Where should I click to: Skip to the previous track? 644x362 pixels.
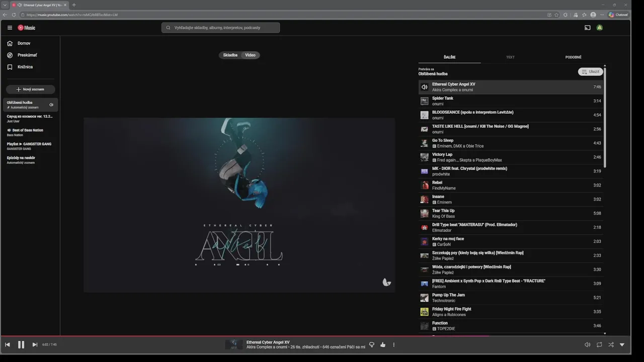[8, 344]
